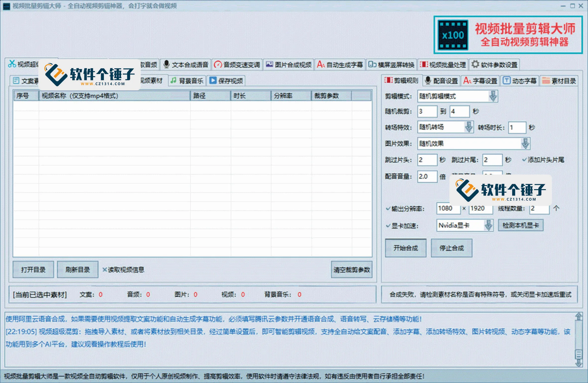
Task: Toggle 输出分辨率 checkbox
Action: (405, 209)
